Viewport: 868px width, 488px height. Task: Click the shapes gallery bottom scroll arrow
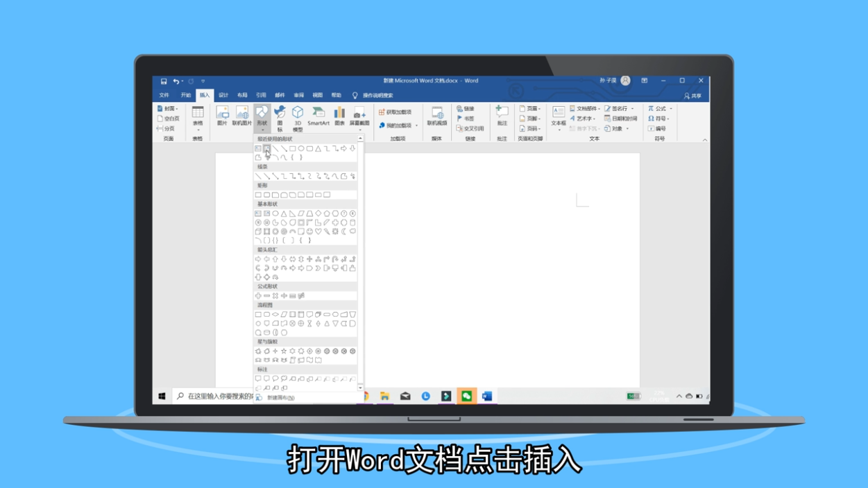pyautogui.click(x=361, y=387)
